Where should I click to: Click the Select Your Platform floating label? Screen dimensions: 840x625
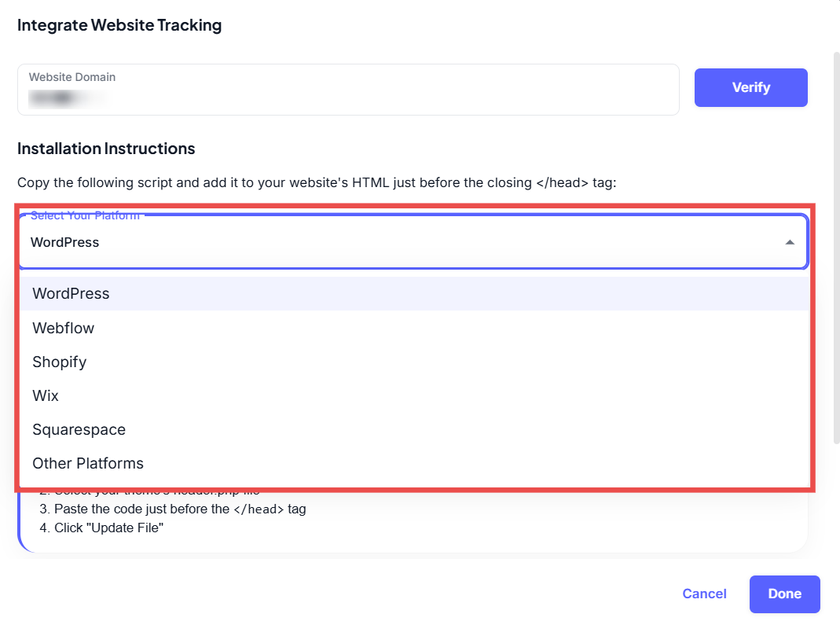[85, 215]
